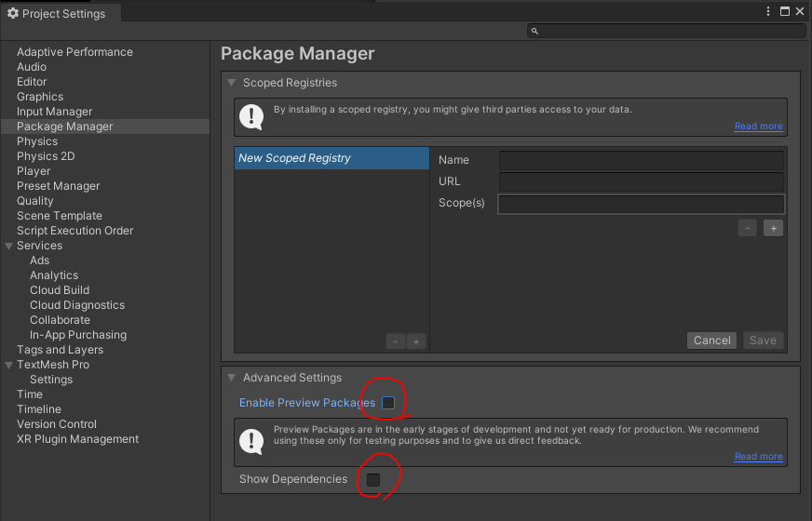Open Scene Template settings
The width and height of the screenshot is (812, 521).
[59, 216]
